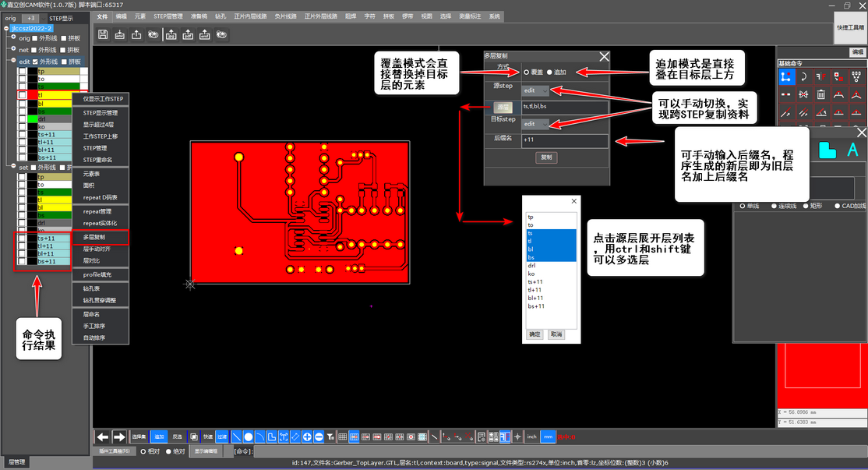This screenshot has height=470, width=868.
Task: Toggle the 外形线 checkbox on the edit step
Action: coord(35,62)
